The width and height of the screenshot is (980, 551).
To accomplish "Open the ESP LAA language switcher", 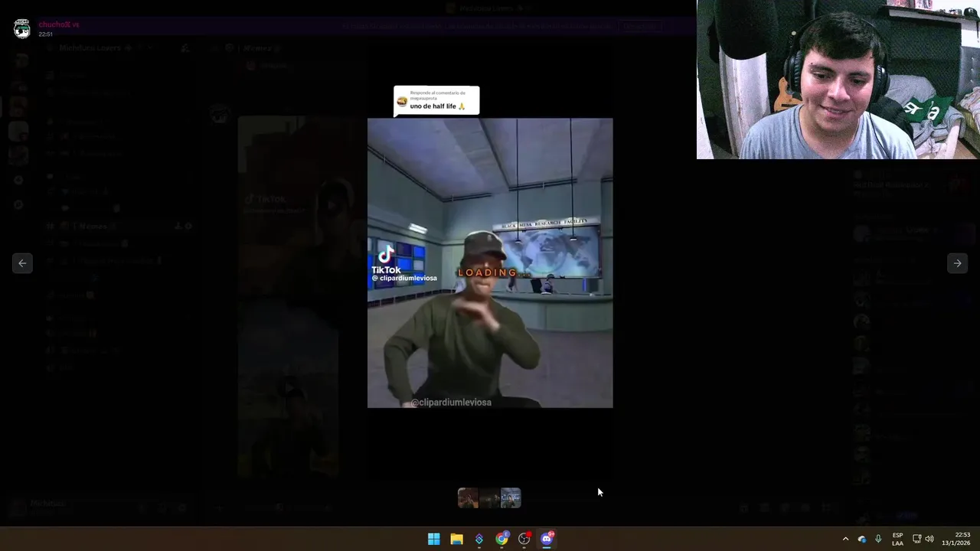I will click(897, 539).
